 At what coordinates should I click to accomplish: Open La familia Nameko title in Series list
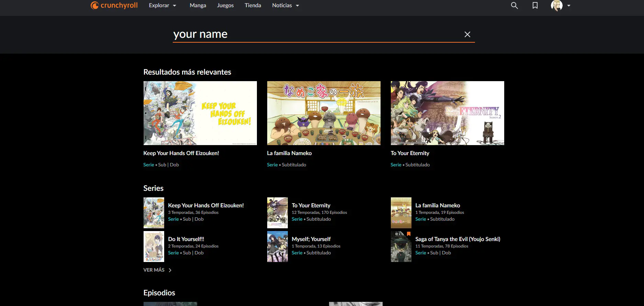coord(438,206)
